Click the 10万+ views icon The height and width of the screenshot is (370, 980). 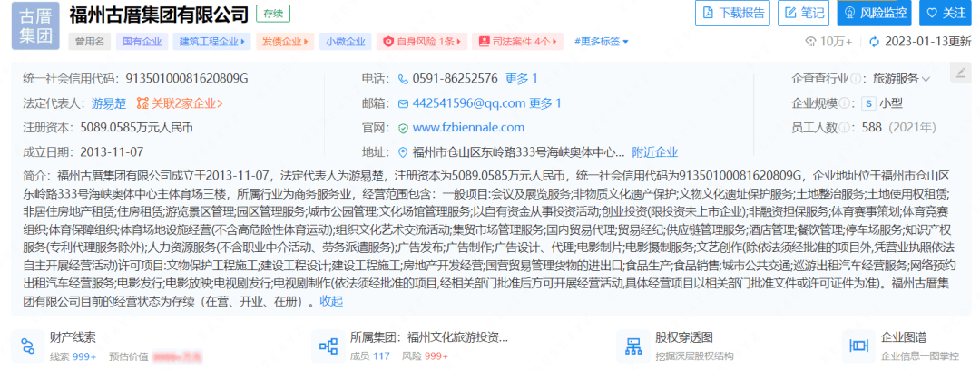click(x=811, y=42)
